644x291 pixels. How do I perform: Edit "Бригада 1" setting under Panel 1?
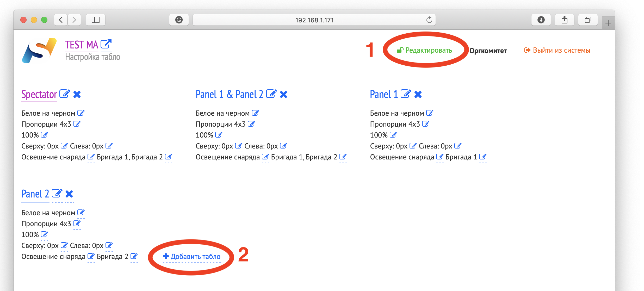click(483, 157)
